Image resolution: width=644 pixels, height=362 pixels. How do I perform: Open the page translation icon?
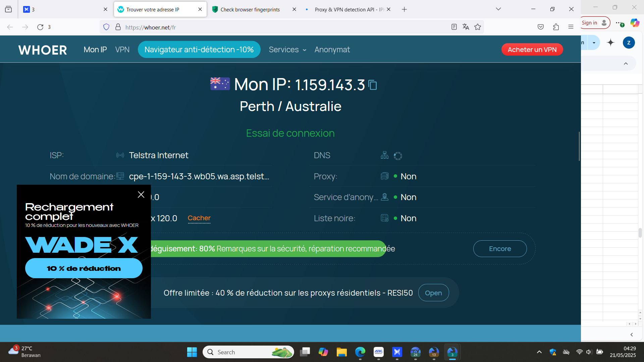coord(466,27)
